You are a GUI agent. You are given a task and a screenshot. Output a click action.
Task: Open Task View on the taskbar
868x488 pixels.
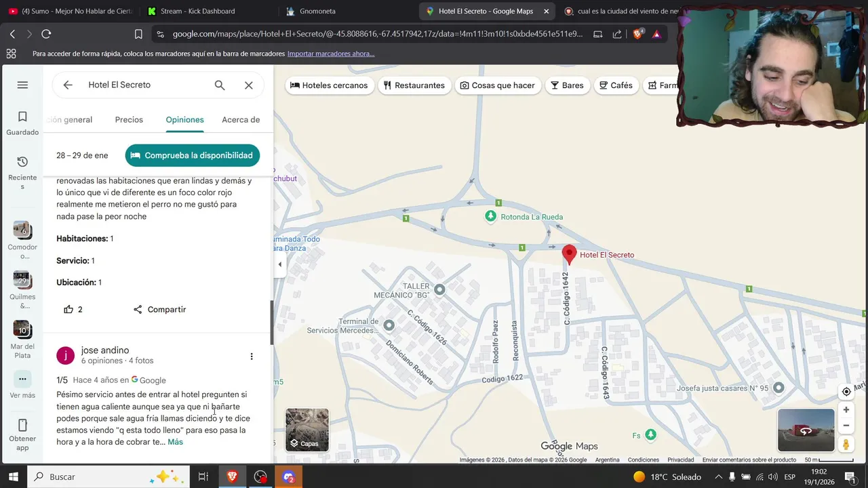click(203, 476)
